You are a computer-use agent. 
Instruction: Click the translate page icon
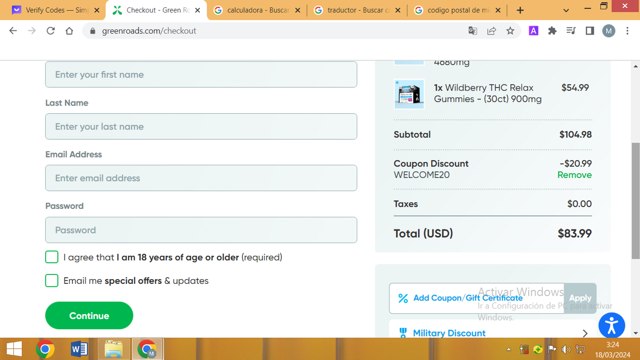[473, 31]
